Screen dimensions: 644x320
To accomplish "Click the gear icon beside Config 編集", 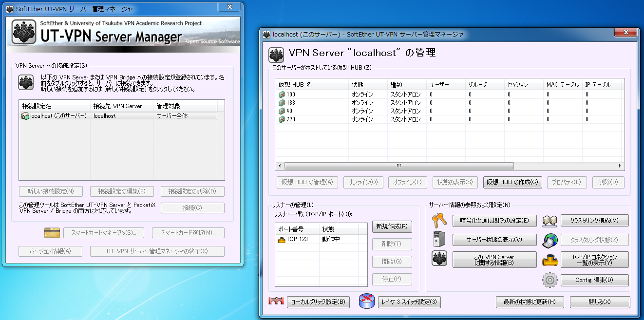I will [x=549, y=280].
